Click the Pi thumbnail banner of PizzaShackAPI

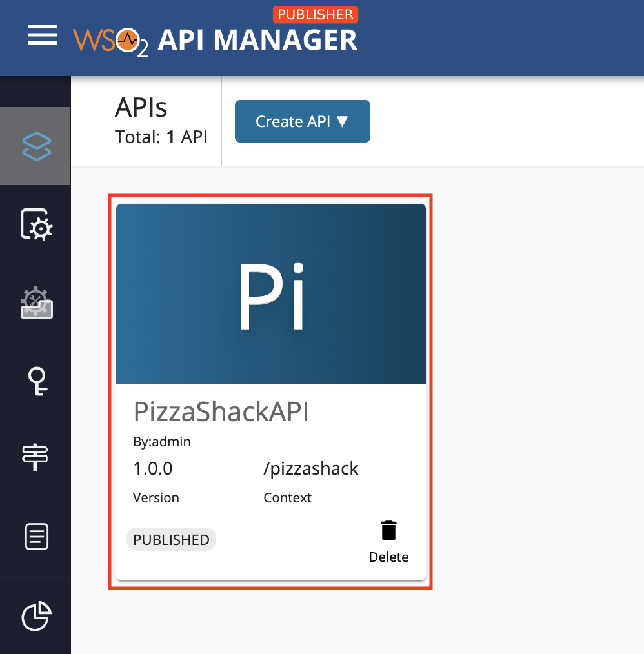coord(271,293)
